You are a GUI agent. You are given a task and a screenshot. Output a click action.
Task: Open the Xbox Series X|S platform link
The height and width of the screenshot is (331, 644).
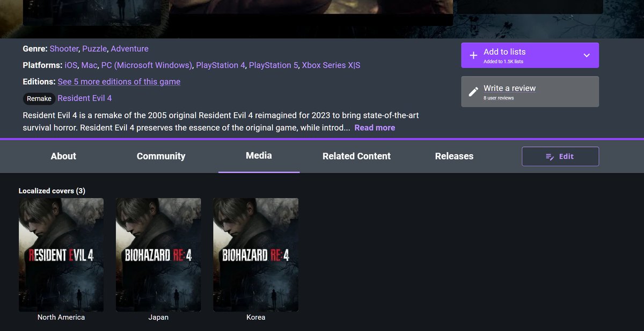[331, 65]
